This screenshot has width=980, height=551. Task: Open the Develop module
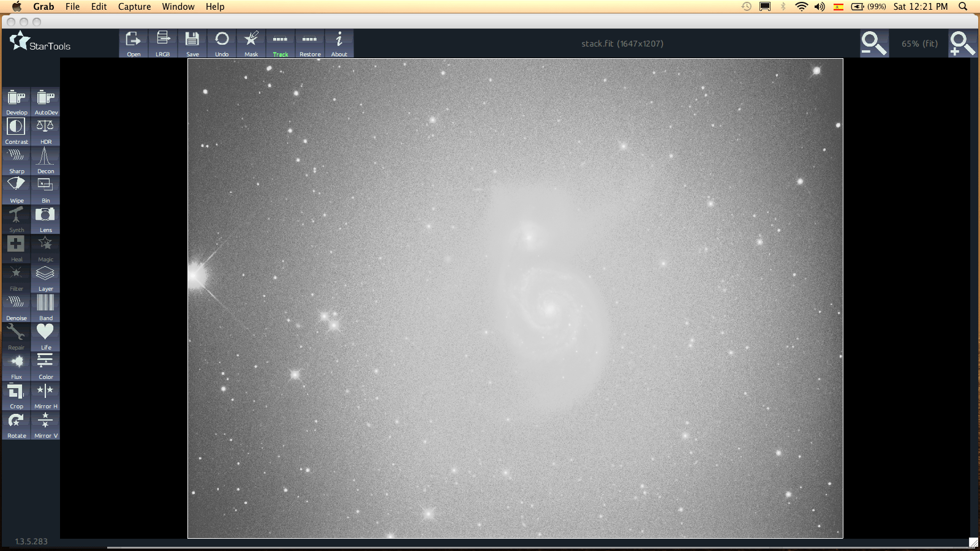pos(17,102)
